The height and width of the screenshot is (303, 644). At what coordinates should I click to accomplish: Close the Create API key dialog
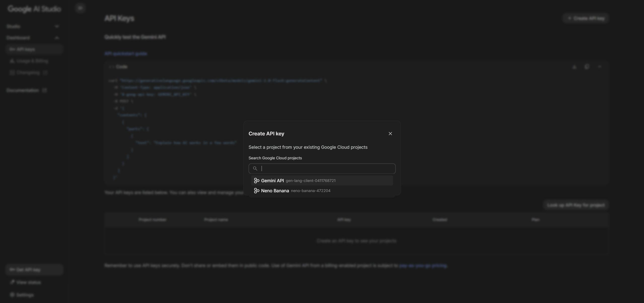click(390, 134)
